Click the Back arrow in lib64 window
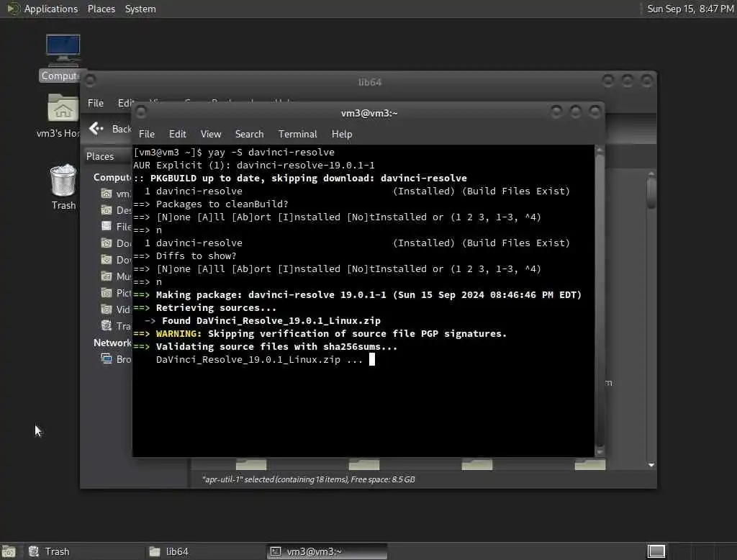 click(96, 128)
